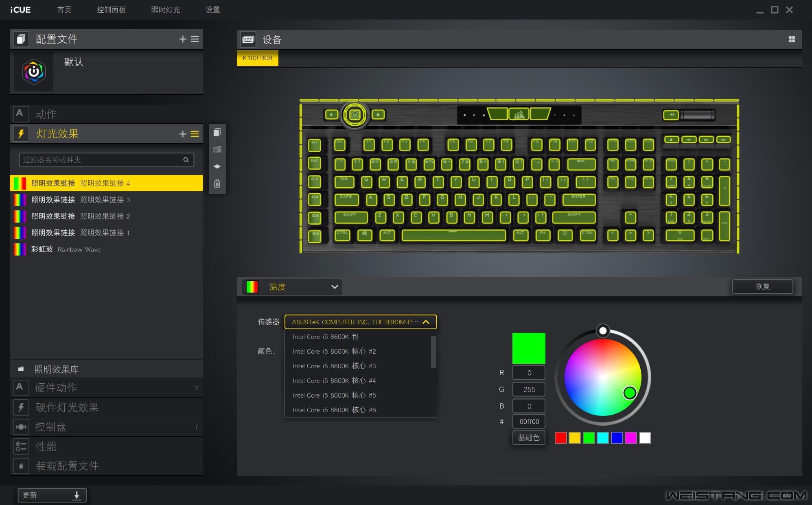Switch to the K100 RGB device tab

tap(258, 58)
